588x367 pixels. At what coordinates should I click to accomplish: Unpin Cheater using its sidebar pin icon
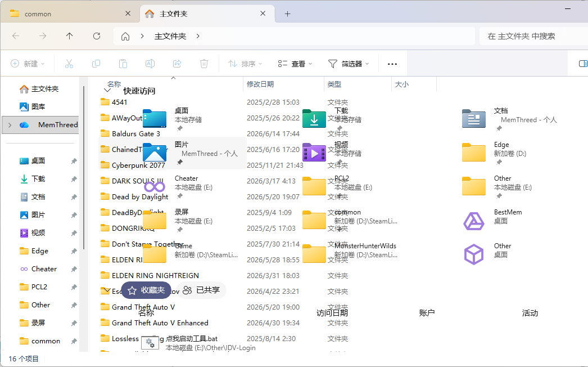pyautogui.click(x=74, y=269)
